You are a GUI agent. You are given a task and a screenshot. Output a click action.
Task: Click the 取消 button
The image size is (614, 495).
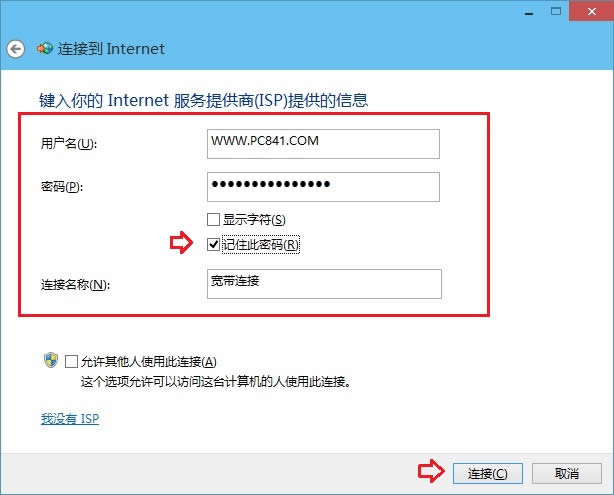(x=566, y=473)
